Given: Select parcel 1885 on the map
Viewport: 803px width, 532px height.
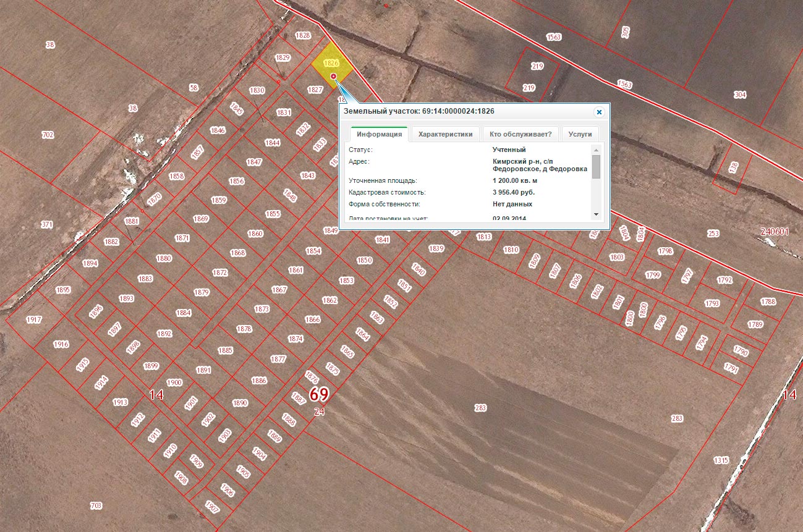Looking at the screenshot, I should 226,350.
